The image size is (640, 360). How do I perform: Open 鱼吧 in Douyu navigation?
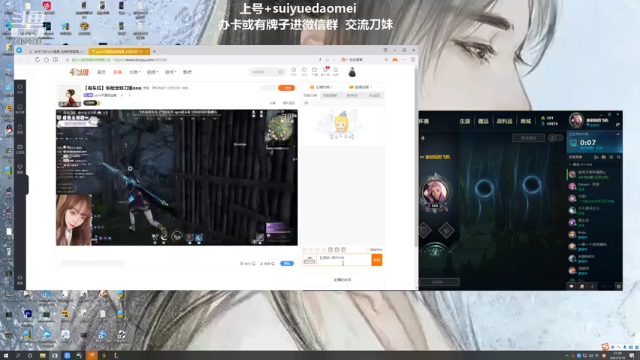[x=187, y=72]
